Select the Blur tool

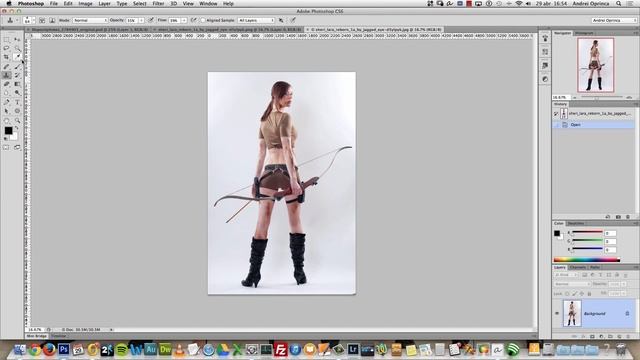[7, 93]
